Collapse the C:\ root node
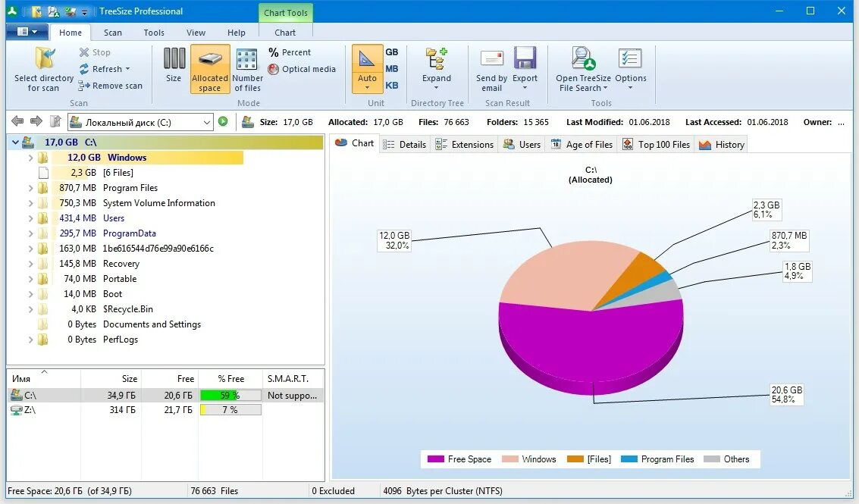 tap(15, 142)
